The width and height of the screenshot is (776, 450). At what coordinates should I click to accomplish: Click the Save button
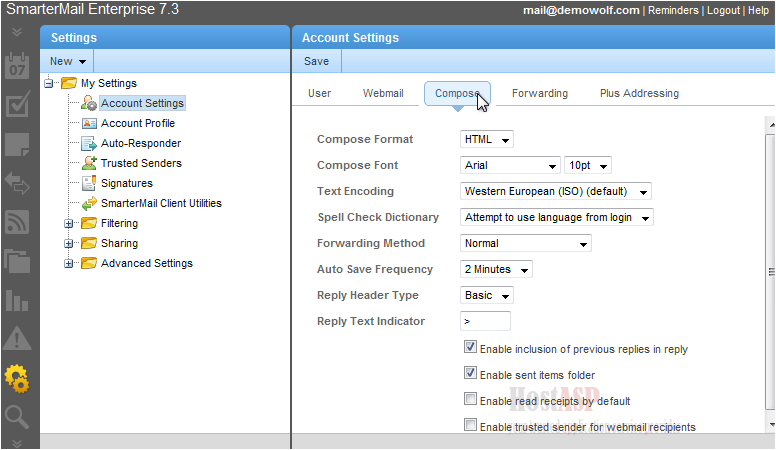(316, 61)
